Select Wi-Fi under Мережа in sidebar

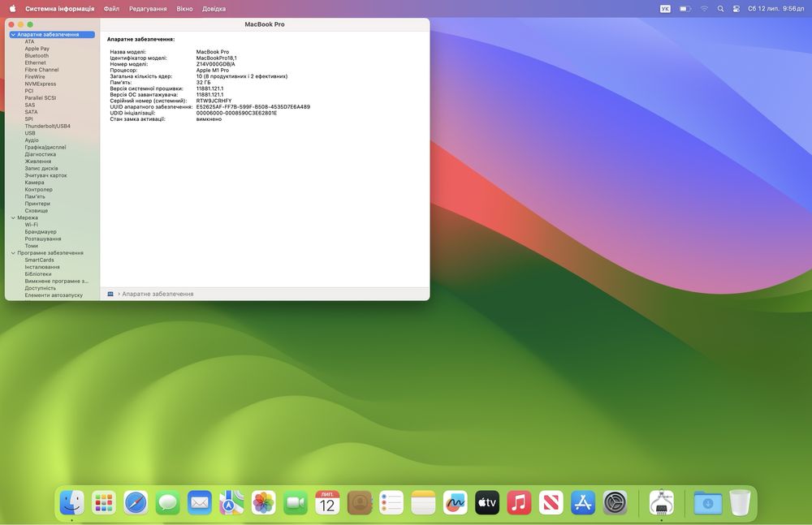(31, 225)
